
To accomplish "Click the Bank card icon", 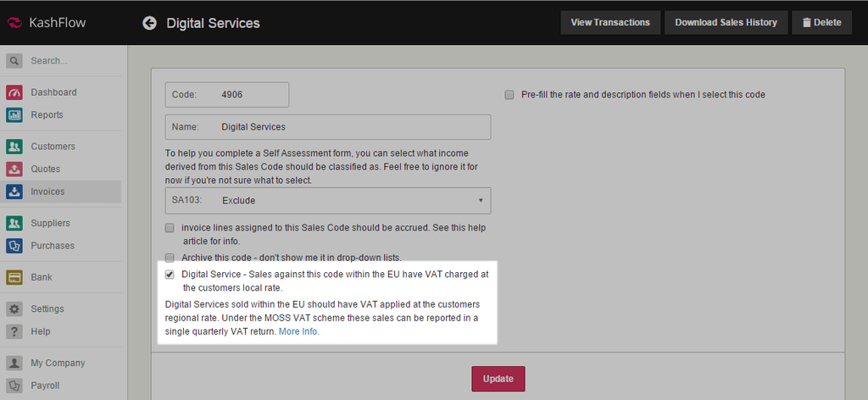I will pyautogui.click(x=14, y=277).
